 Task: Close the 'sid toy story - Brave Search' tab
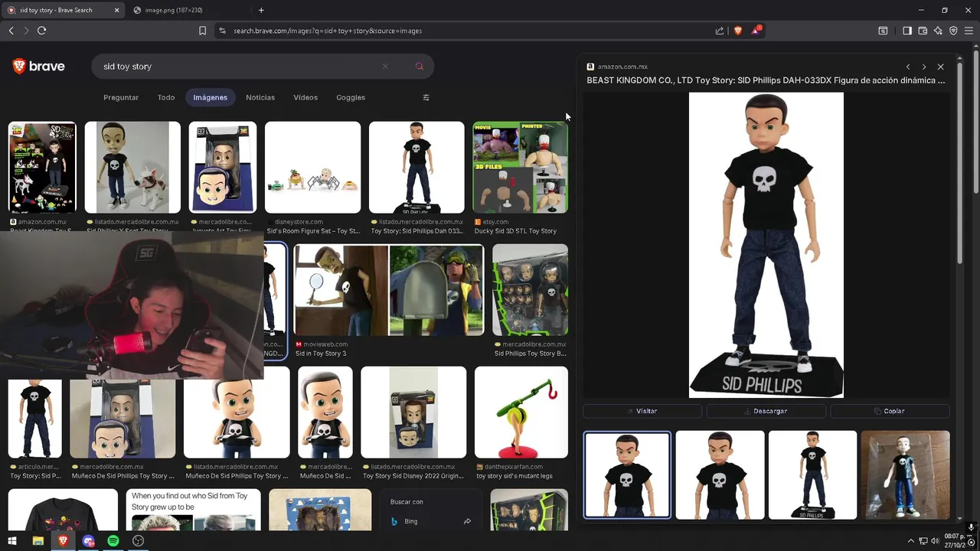click(x=116, y=10)
